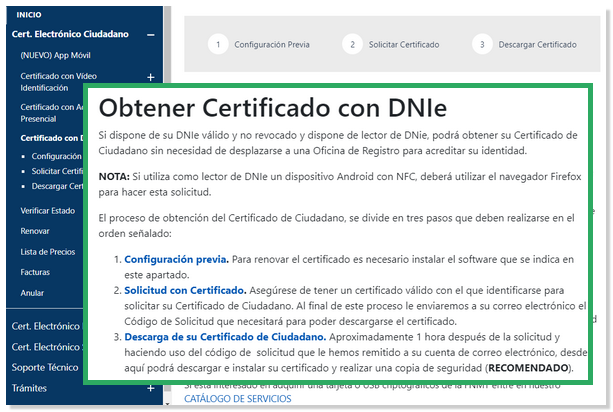
Task: Click the sidebar scrollbar down arrow
Action: pyautogui.click(x=165, y=405)
